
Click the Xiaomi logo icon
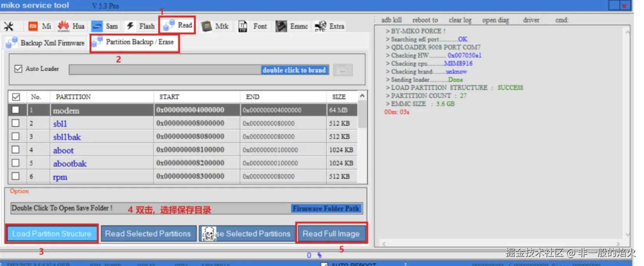(33, 26)
